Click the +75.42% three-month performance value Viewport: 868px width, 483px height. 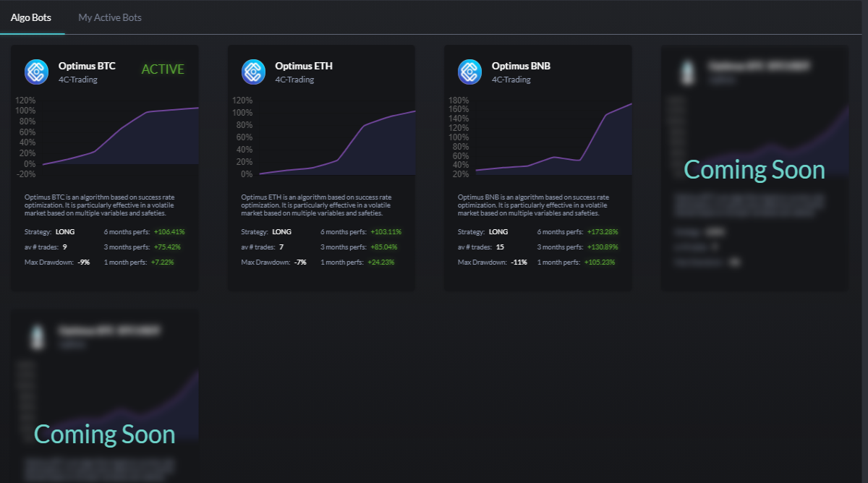167,247
